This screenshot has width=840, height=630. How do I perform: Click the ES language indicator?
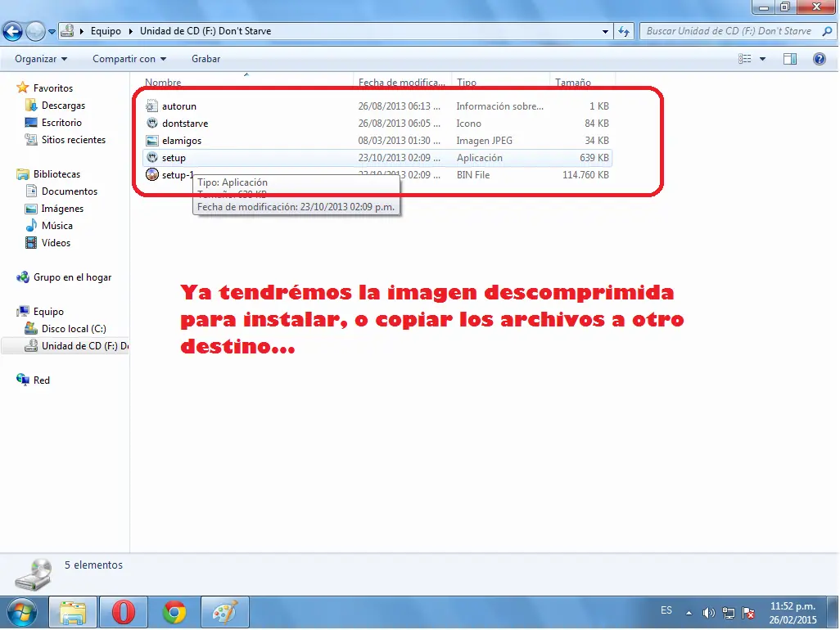click(x=666, y=610)
